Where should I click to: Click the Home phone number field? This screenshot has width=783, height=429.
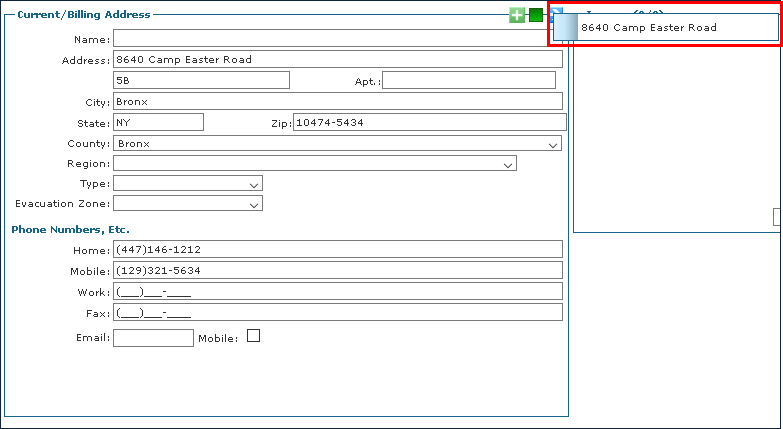tap(337, 250)
